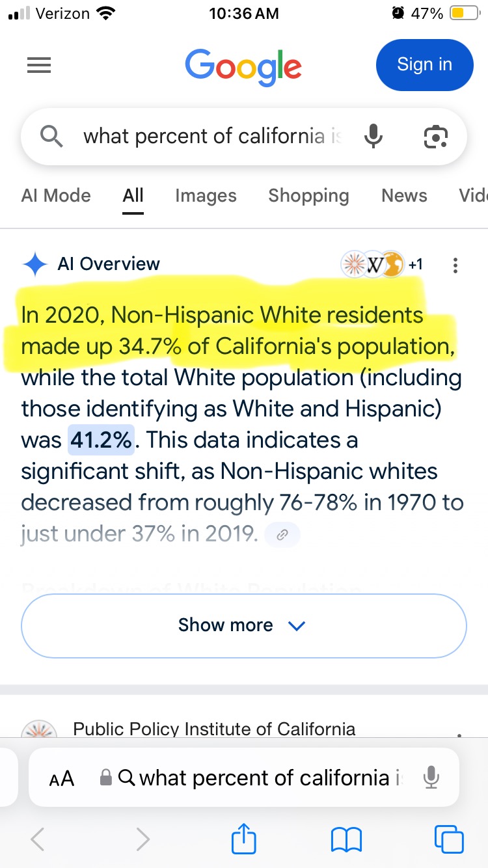The image size is (488, 868).
Task: Tap the Safari back arrow
Action: click(38, 839)
